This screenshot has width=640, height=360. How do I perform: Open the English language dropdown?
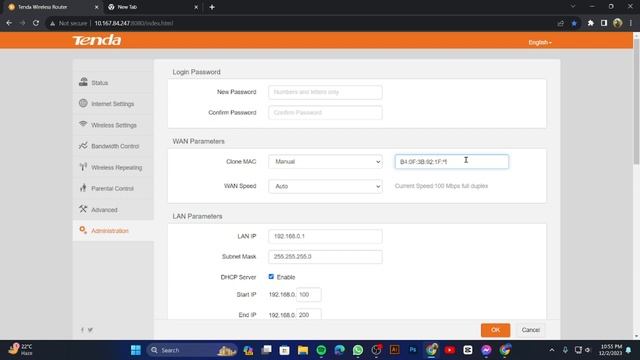[540, 42]
